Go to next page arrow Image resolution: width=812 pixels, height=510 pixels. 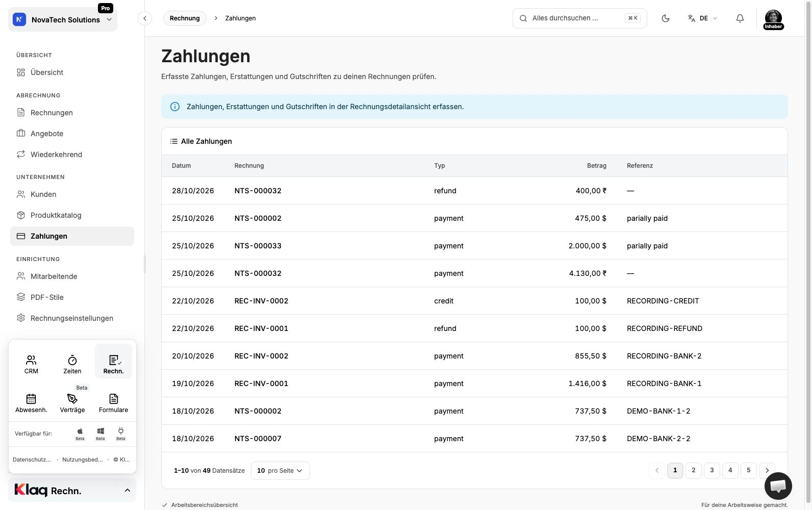click(767, 470)
